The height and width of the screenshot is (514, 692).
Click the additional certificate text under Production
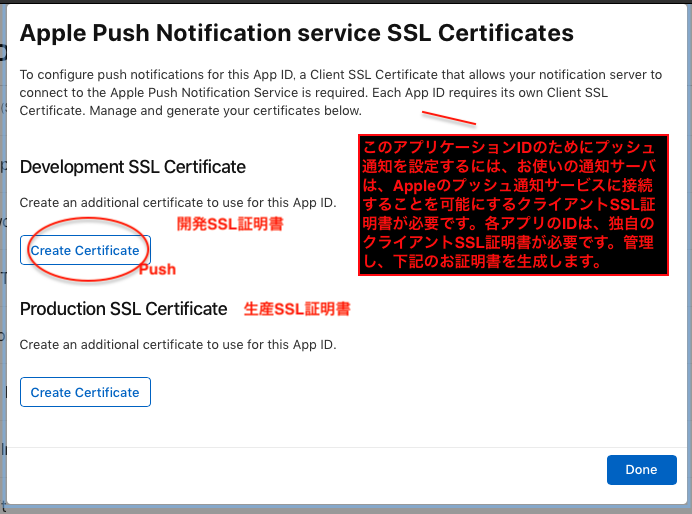point(178,345)
